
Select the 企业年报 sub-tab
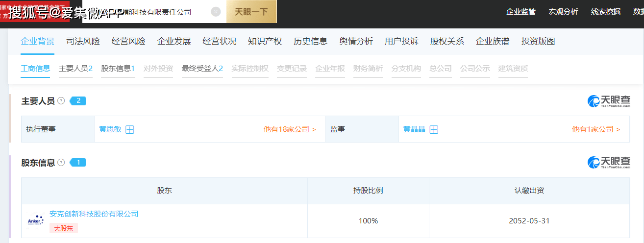click(x=330, y=69)
